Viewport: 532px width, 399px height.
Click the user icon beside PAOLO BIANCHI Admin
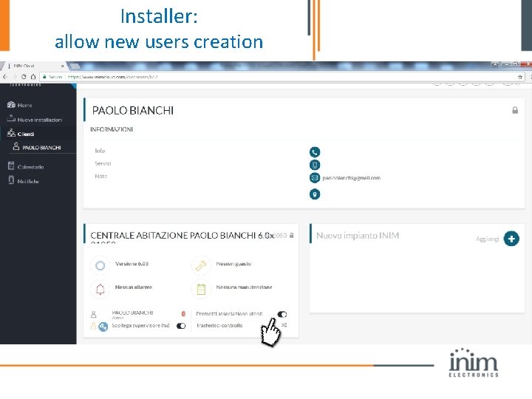(x=94, y=314)
